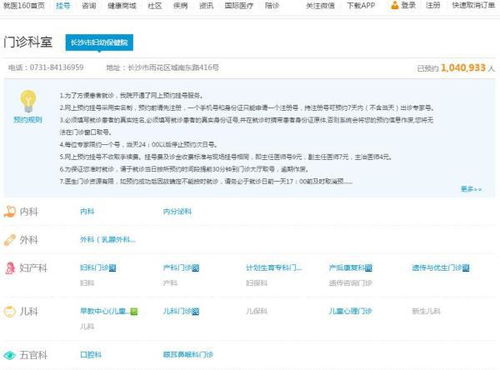500x370 pixels.
Task: Go to 就医160首页 in the top navigation
Action: [24, 5]
